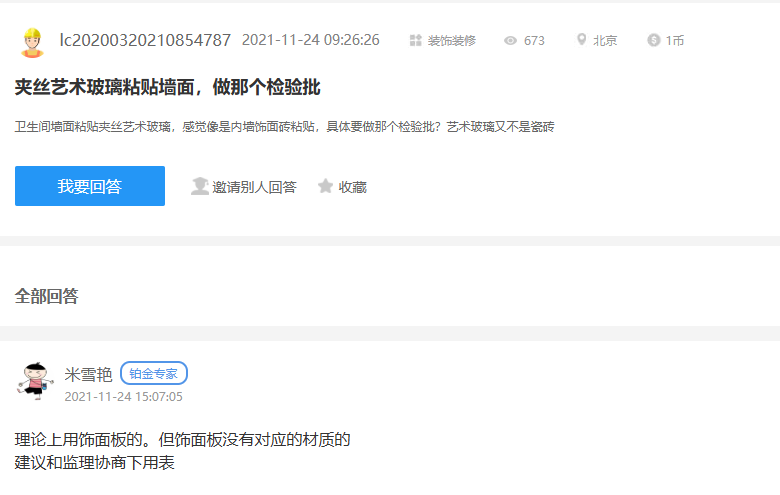Click the 收藏 favorite label
The height and width of the screenshot is (495, 780).
(x=352, y=187)
